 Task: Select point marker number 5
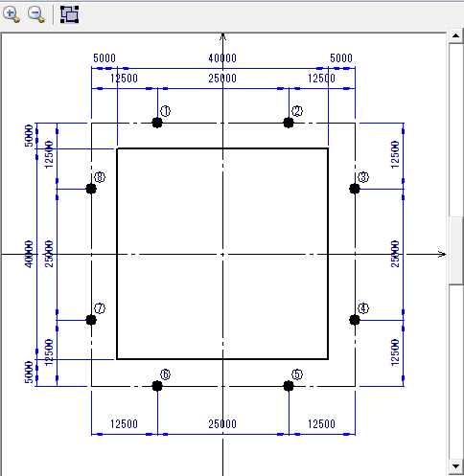289,386
